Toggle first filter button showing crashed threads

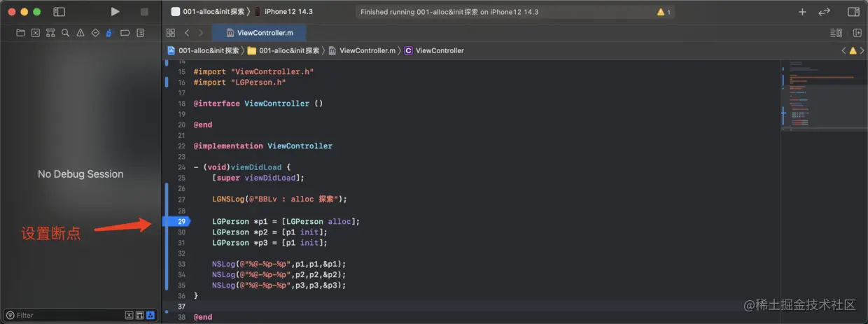click(x=129, y=316)
